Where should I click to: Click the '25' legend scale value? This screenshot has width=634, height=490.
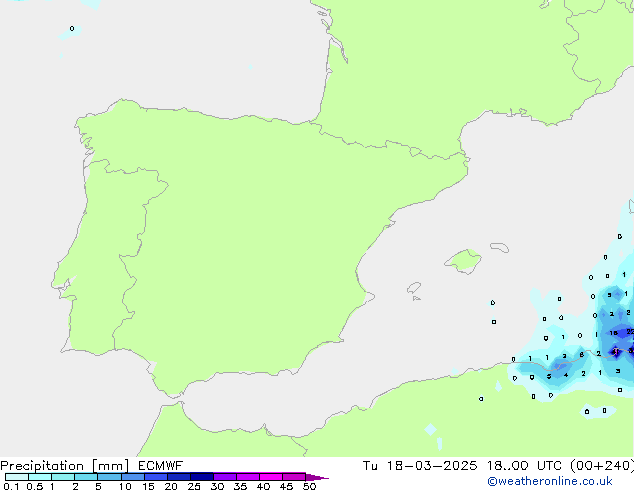tap(194, 486)
